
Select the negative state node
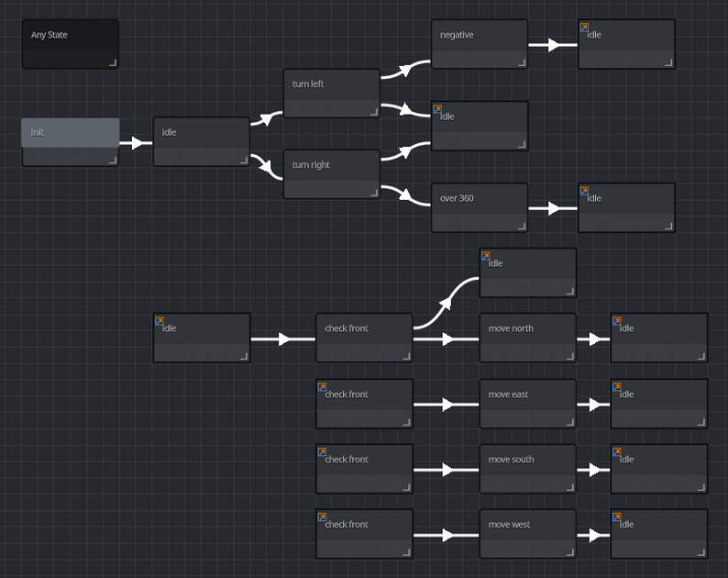click(x=480, y=44)
